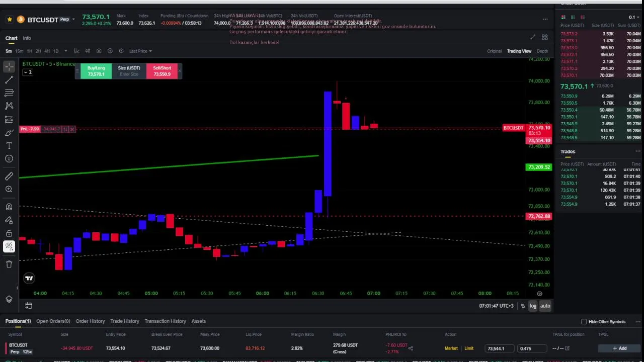The width and height of the screenshot is (644, 362).
Task: Close position at Market price
Action: click(x=451, y=348)
